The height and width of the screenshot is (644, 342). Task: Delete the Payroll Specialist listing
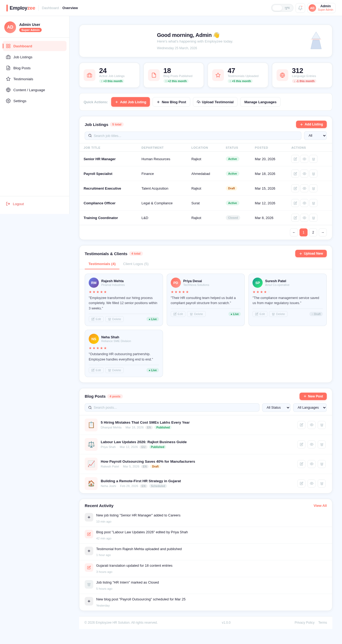(313, 174)
